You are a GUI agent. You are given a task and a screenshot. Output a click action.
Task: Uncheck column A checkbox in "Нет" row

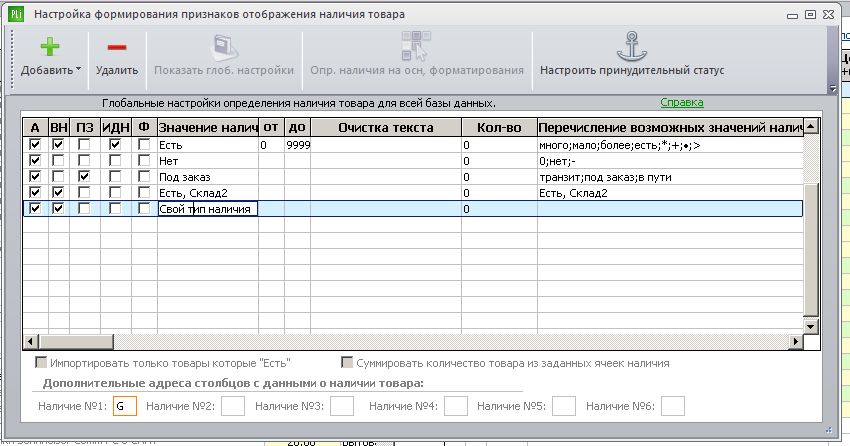click(35, 160)
